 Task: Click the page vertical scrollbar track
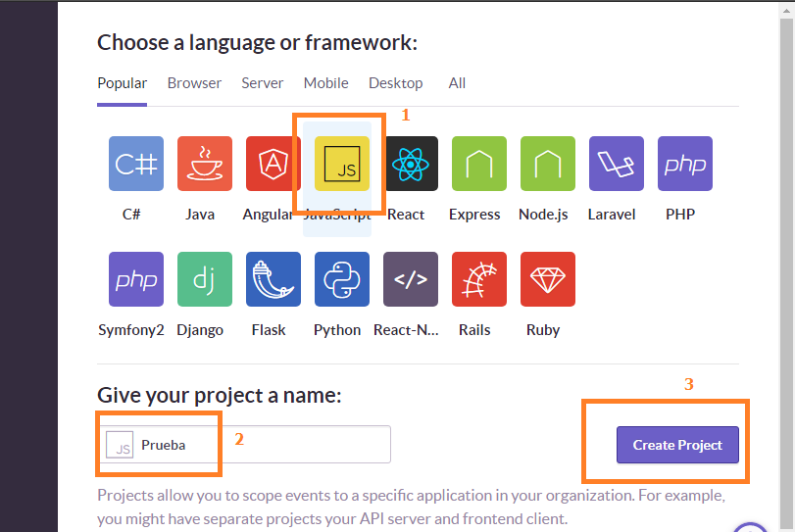pos(787,273)
